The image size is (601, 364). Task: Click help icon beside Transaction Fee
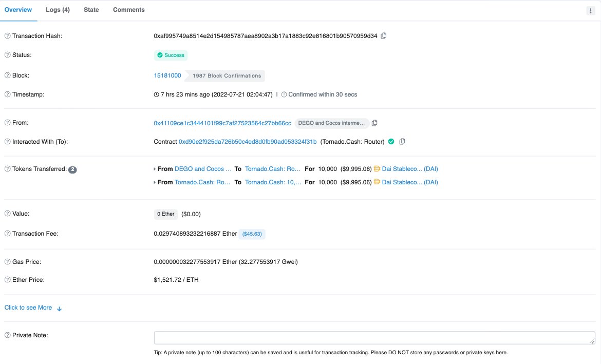tap(7, 234)
